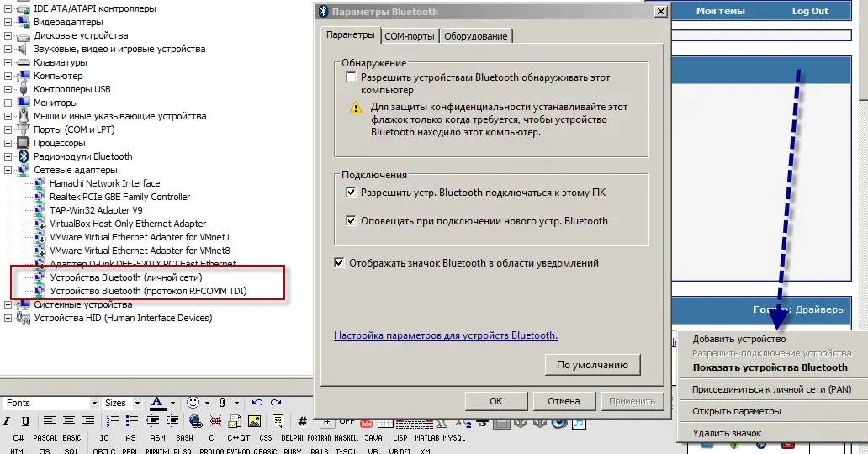Click the Log Out link
Image resolution: width=868 pixels, height=454 pixels.
click(810, 11)
